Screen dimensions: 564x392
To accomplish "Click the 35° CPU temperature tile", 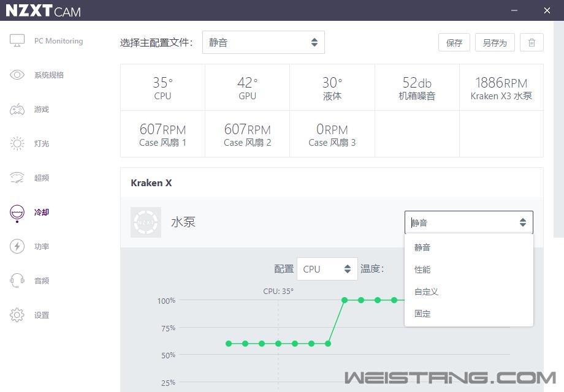I will [x=162, y=88].
